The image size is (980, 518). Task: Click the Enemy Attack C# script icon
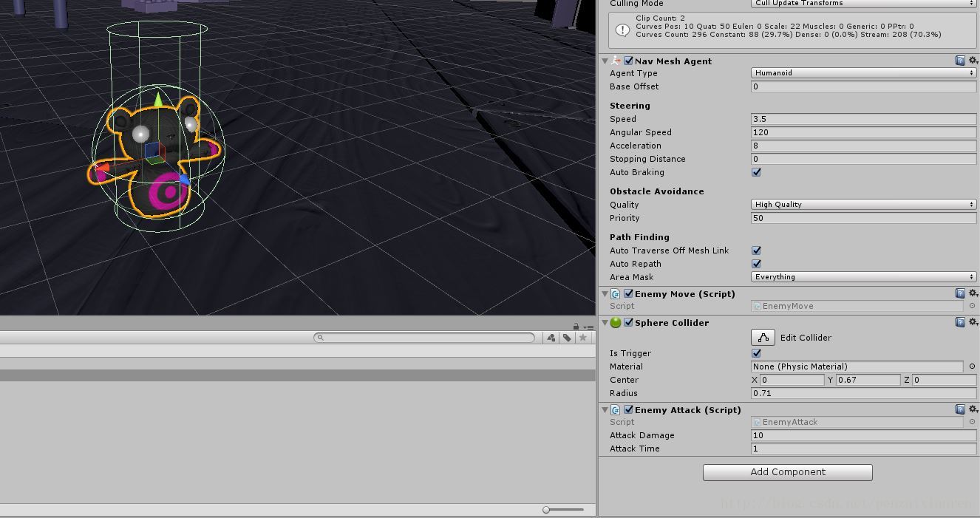616,409
